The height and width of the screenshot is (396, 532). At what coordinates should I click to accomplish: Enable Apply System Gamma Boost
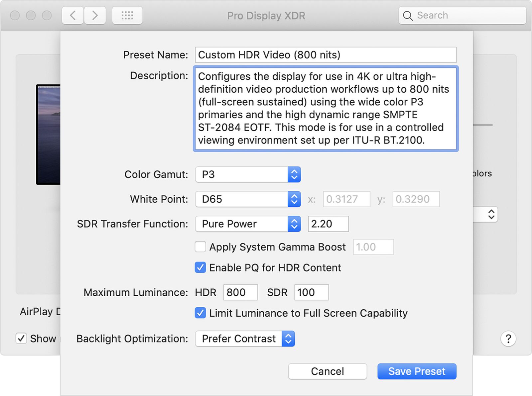click(x=200, y=247)
